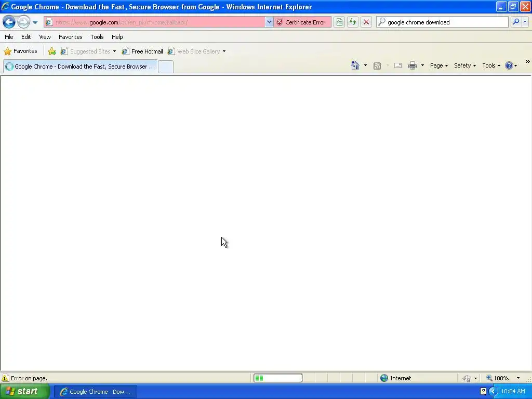Open the recent pages dropdown arrow
The image size is (532, 399).
[x=35, y=22]
